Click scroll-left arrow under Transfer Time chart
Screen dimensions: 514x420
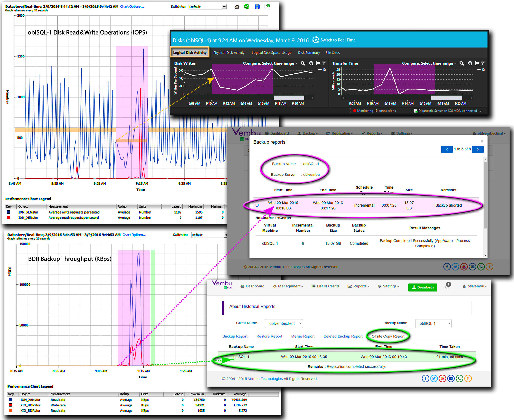pos(343,98)
